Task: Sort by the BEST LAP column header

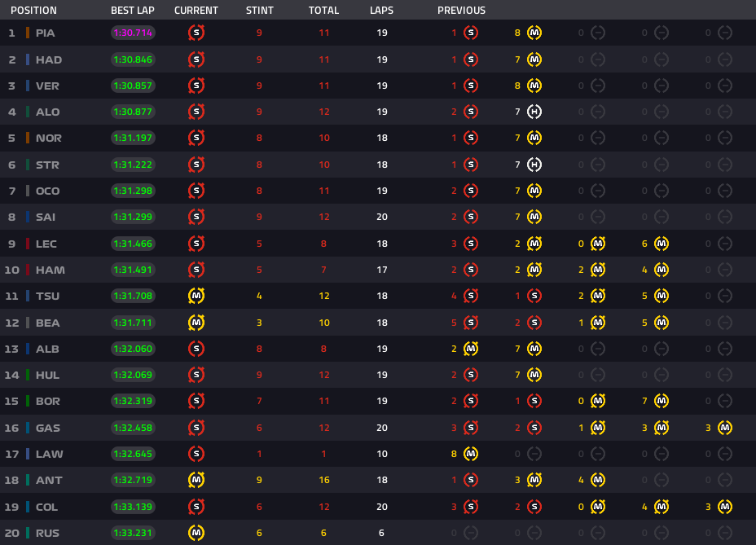Action: pyautogui.click(x=134, y=11)
